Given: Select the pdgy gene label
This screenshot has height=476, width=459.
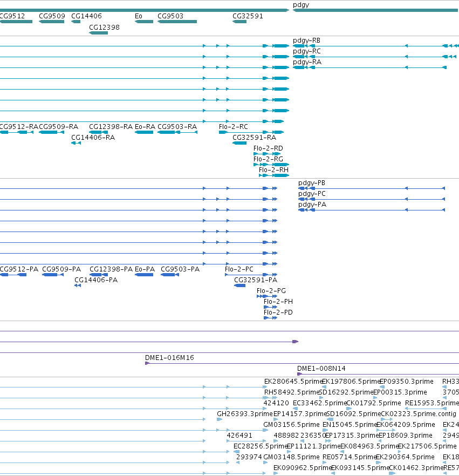Looking at the screenshot, I should point(300,5).
